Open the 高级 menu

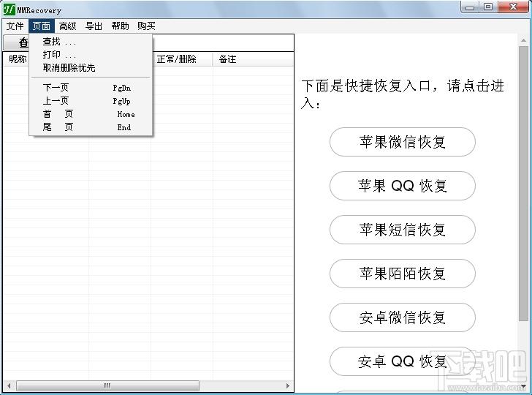click(x=67, y=26)
